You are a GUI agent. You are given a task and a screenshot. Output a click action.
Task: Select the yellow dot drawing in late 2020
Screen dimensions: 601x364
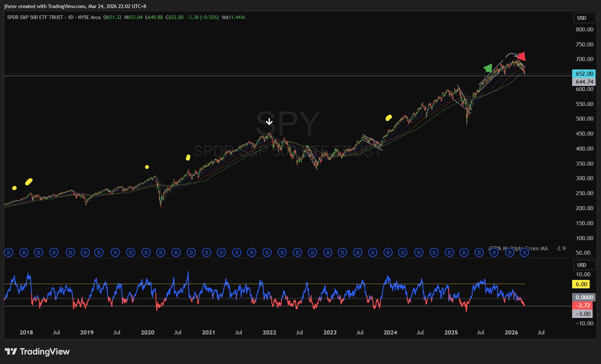(x=188, y=158)
